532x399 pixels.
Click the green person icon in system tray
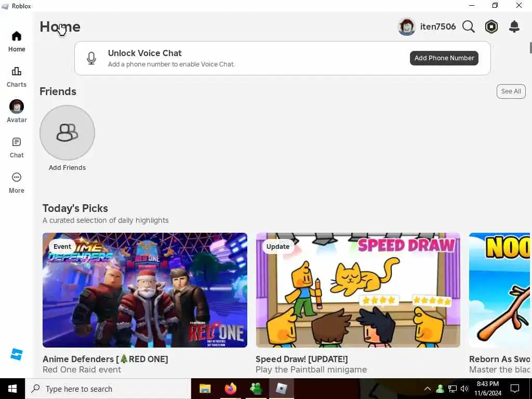[440, 389]
